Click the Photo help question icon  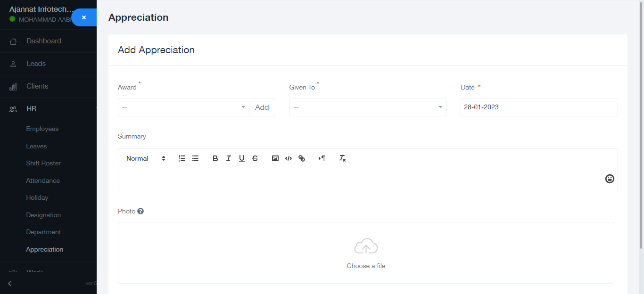click(140, 212)
